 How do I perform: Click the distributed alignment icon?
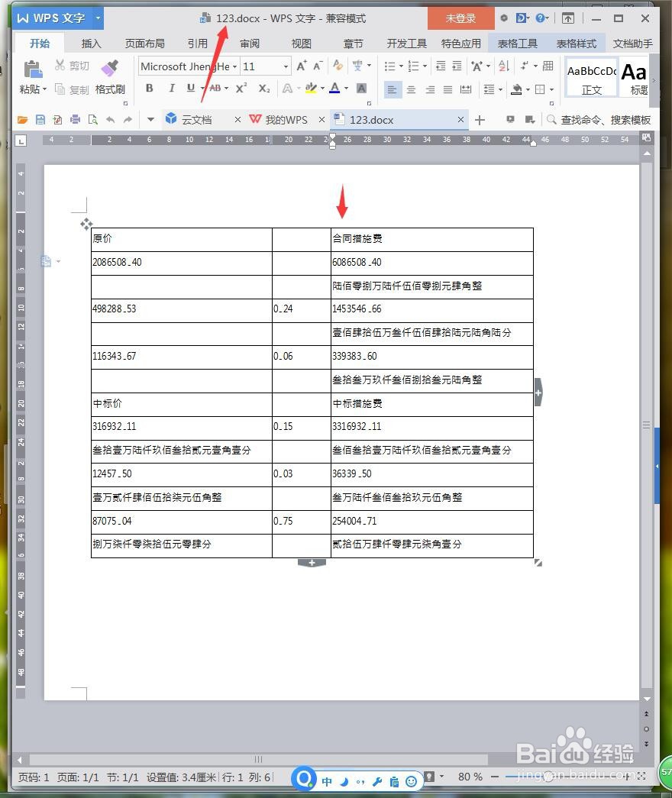466,89
